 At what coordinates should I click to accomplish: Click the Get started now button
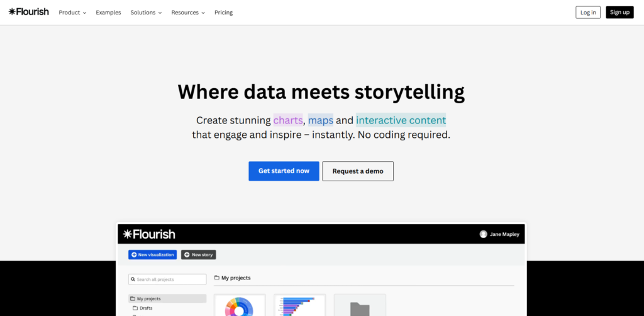pyautogui.click(x=284, y=171)
